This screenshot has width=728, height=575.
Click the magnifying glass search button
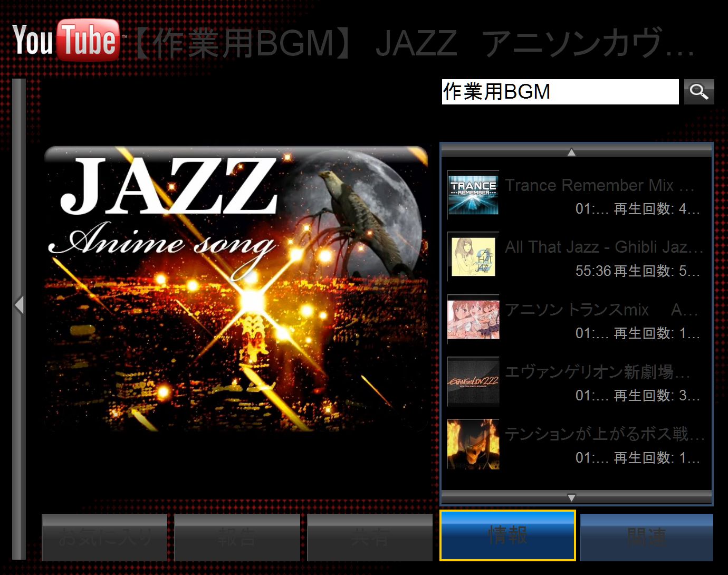[699, 92]
